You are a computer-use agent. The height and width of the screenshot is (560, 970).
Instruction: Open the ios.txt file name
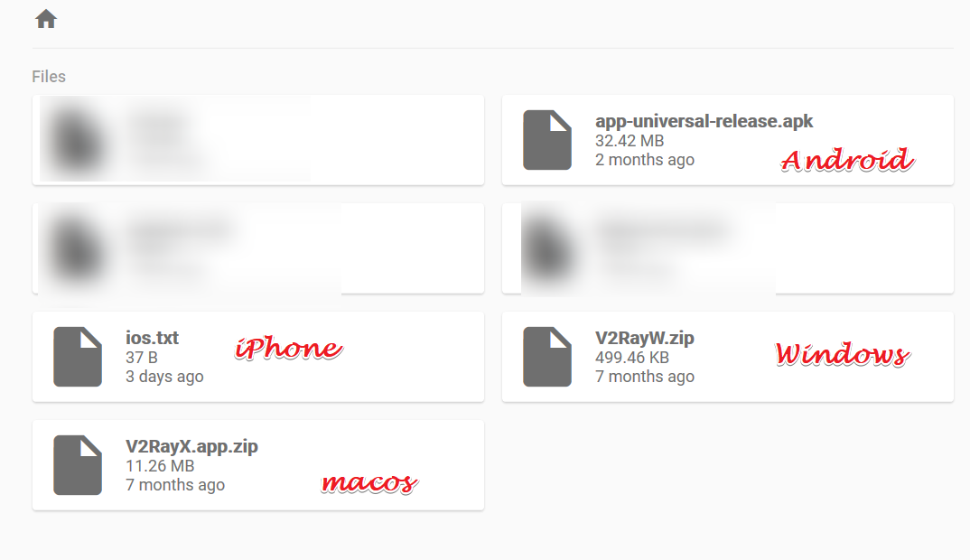click(x=152, y=338)
